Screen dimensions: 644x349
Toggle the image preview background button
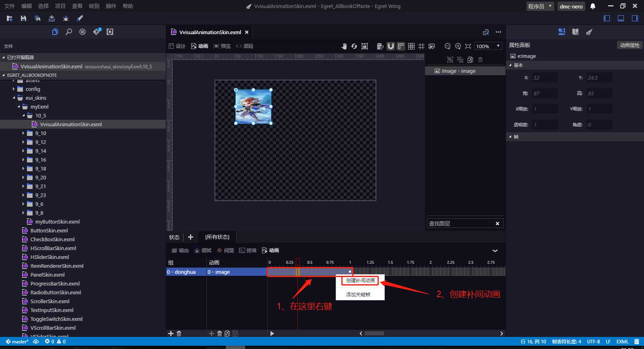(x=432, y=46)
